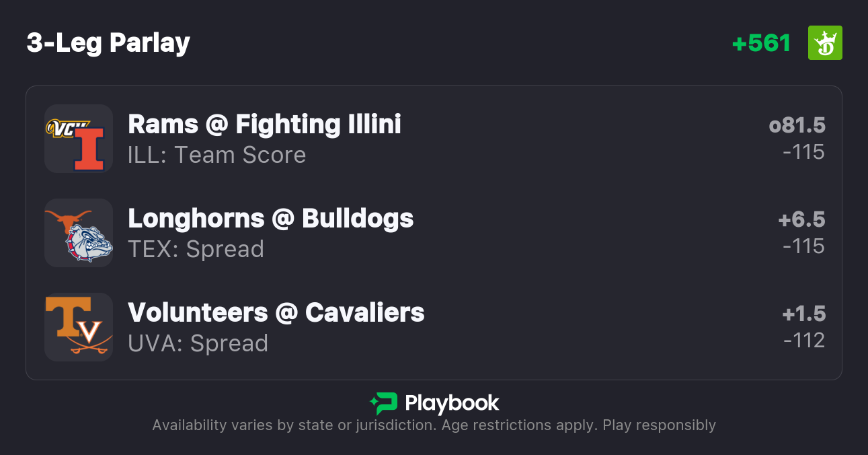The width and height of the screenshot is (868, 455).
Task: Click the Playbook brand name text
Action: pos(452,403)
